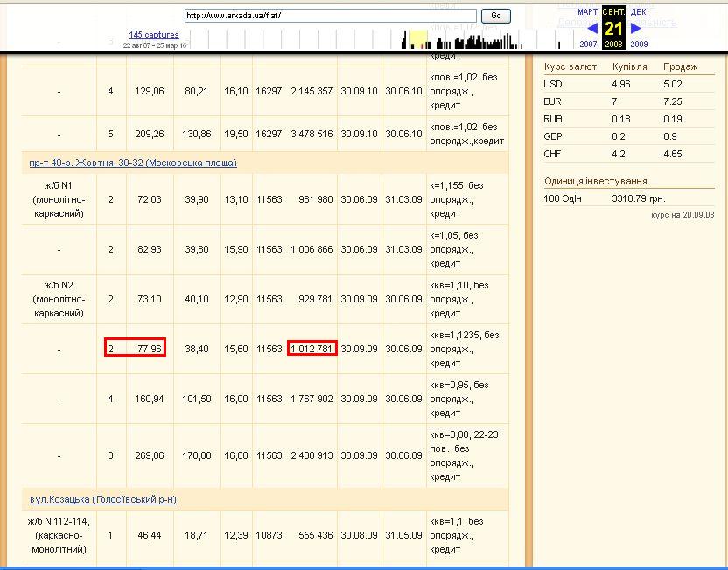728x570 pixels.
Task: Click the ж/б N 112-114 (каркасно-монолітний) cell
Action: click(59, 535)
